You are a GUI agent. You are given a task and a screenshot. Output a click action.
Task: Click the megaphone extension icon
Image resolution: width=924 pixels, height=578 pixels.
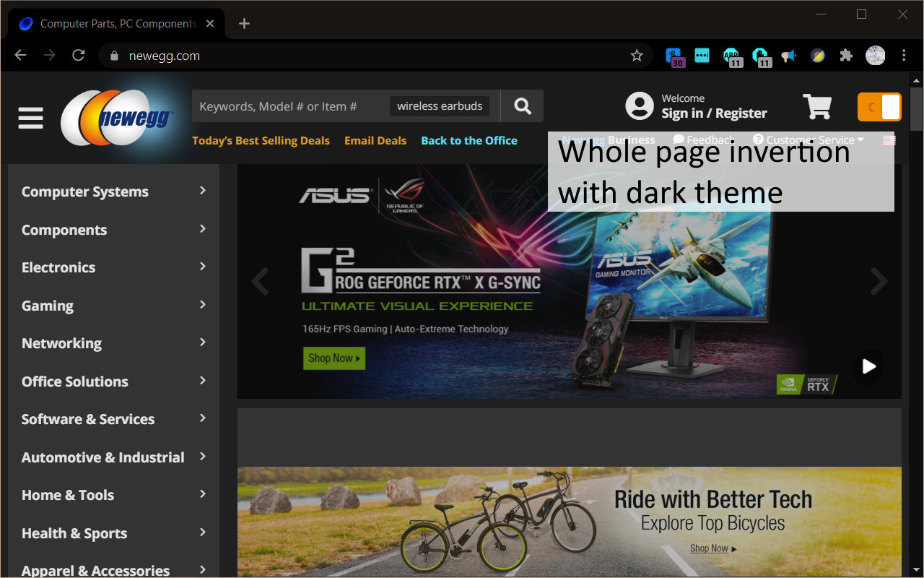coord(788,56)
